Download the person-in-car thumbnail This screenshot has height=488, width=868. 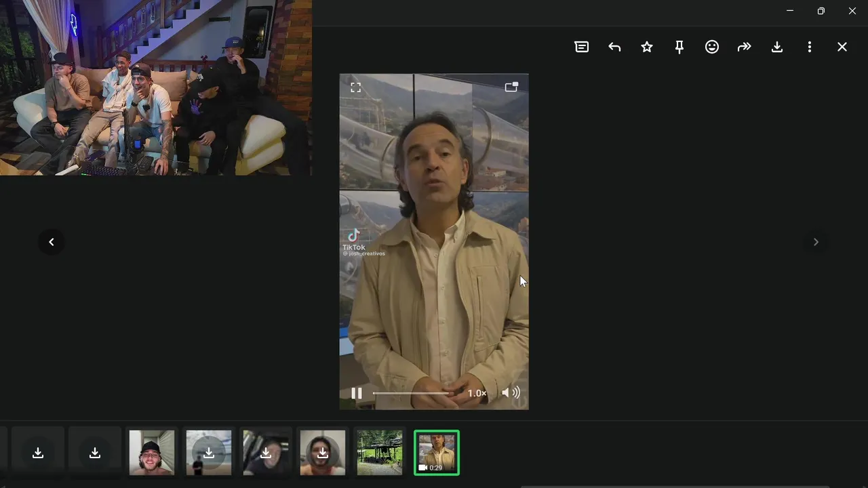pyautogui.click(x=266, y=452)
